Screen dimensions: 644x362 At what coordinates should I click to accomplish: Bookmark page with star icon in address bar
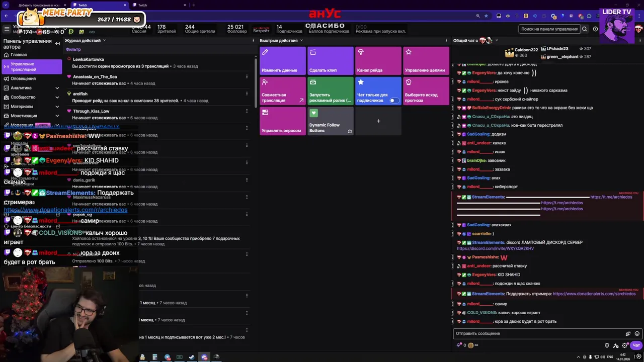click(x=486, y=16)
